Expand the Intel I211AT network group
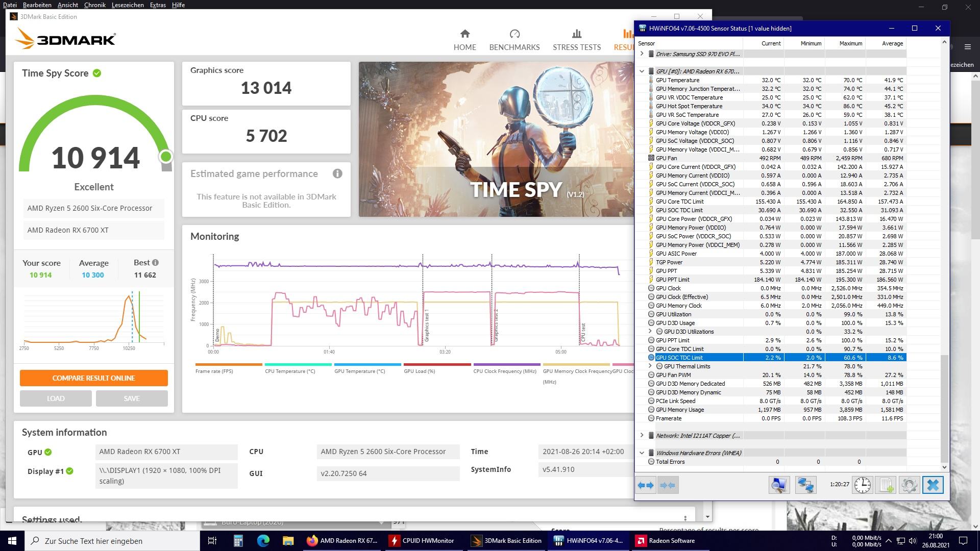 pyautogui.click(x=642, y=435)
